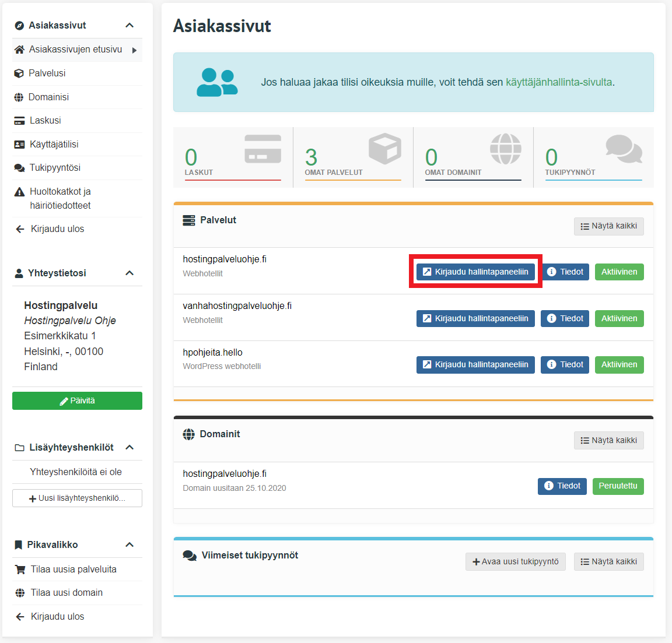This screenshot has width=672, height=643.
Task: Click the credit card icon above Laskut
Action: (262, 149)
